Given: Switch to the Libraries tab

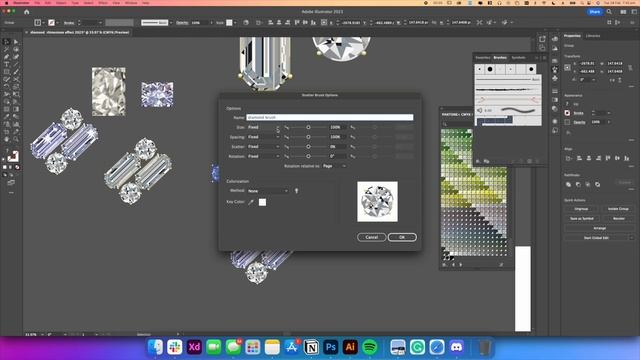Looking at the screenshot, I should pos(593,36).
